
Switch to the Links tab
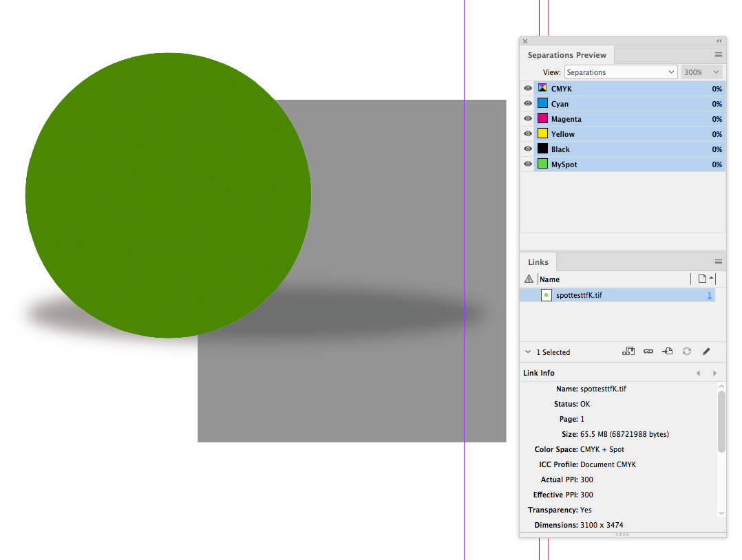(x=538, y=261)
